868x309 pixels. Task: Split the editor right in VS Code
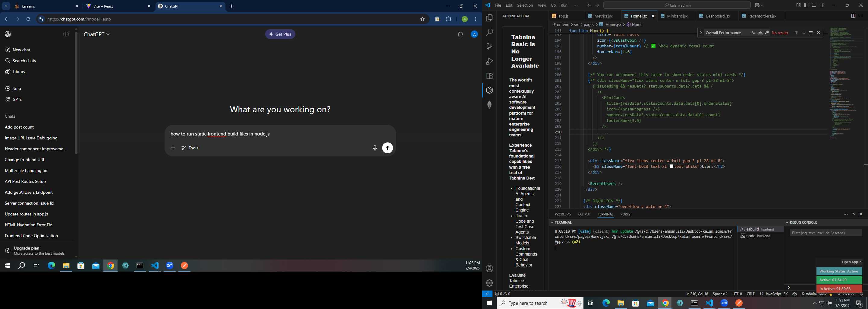point(853,16)
